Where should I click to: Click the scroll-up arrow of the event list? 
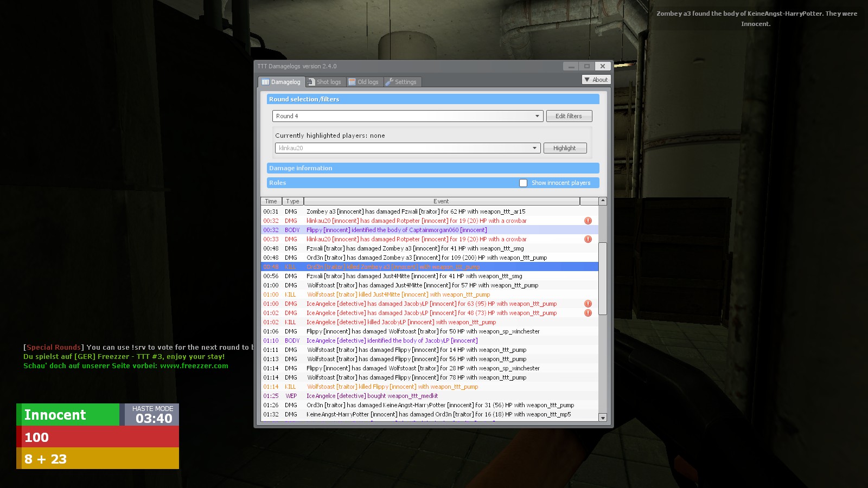[602, 201]
